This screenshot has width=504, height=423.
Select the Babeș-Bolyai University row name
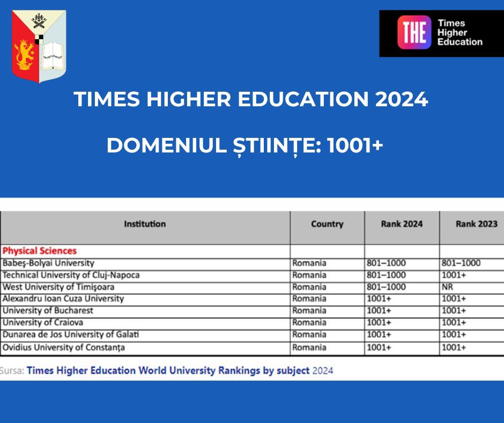(48, 263)
